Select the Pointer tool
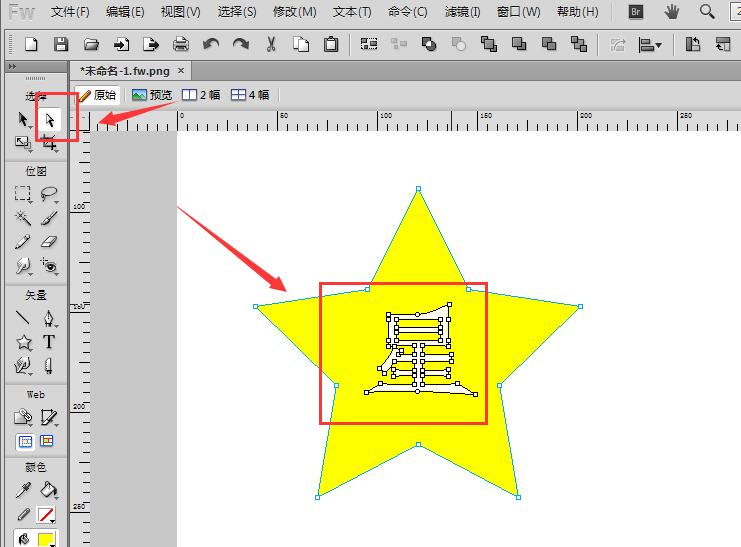 [23, 120]
